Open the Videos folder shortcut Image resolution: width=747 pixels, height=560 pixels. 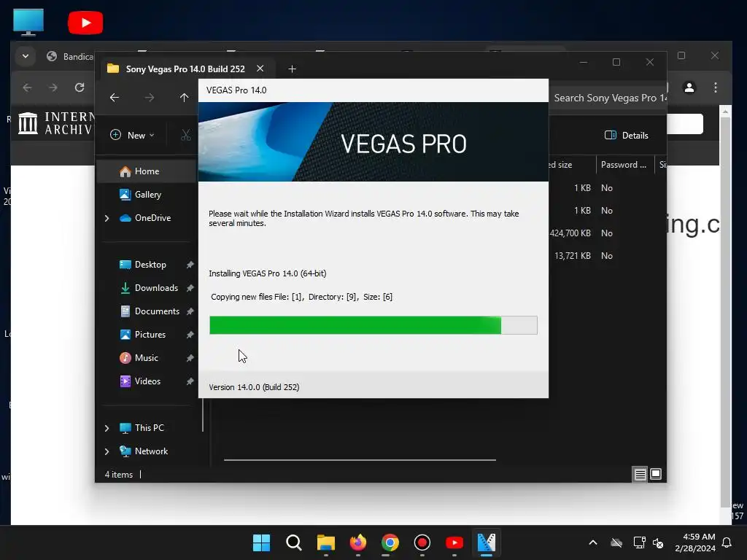click(x=147, y=381)
